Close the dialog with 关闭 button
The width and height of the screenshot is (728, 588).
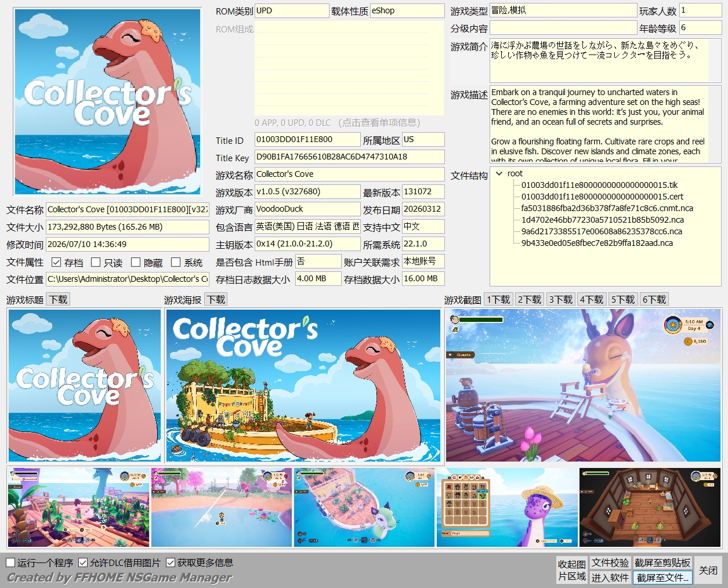coord(708,571)
